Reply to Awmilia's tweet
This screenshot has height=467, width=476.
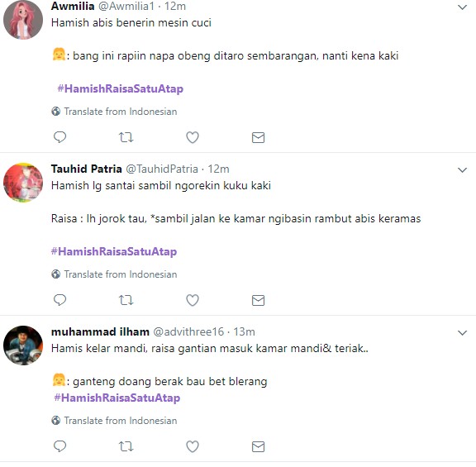click(59, 137)
